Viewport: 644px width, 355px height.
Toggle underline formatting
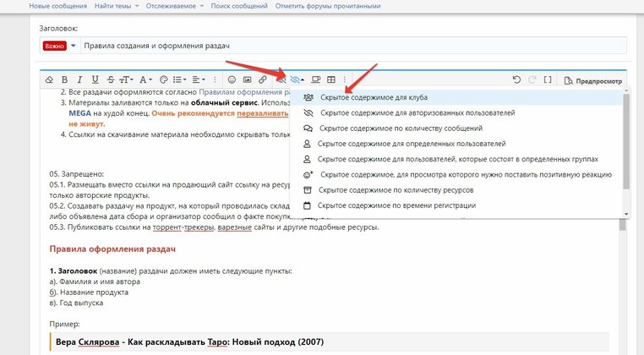(x=95, y=79)
